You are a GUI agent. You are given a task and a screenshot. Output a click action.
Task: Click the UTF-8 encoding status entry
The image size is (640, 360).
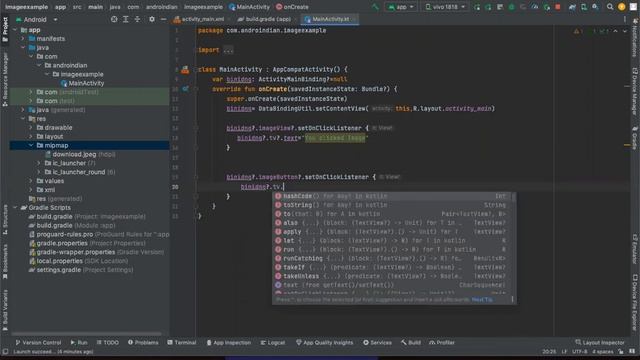[580, 351]
